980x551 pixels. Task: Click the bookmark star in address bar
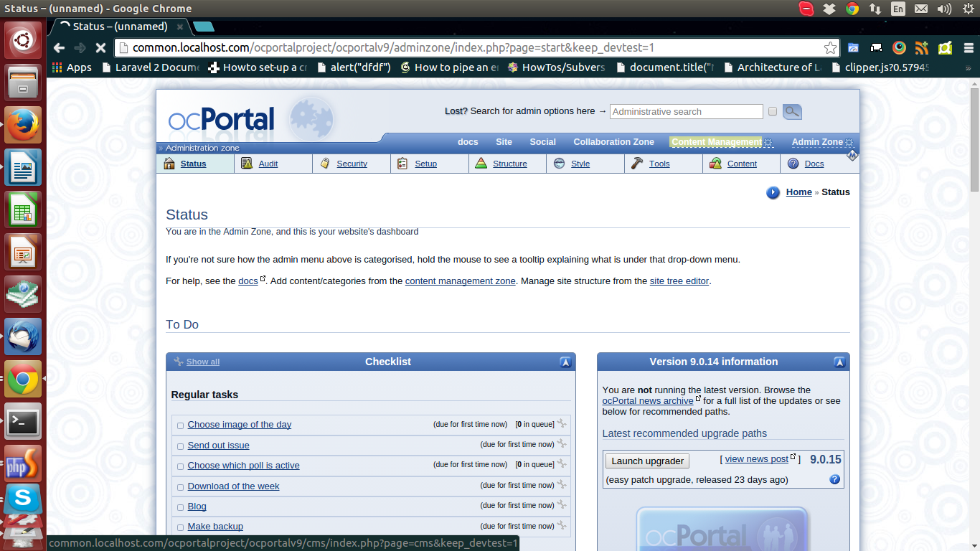click(830, 48)
